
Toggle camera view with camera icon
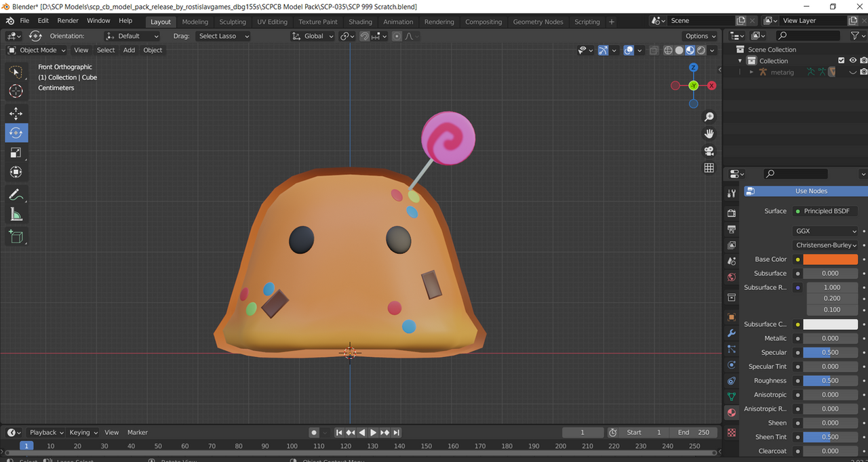pyautogui.click(x=709, y=150)
